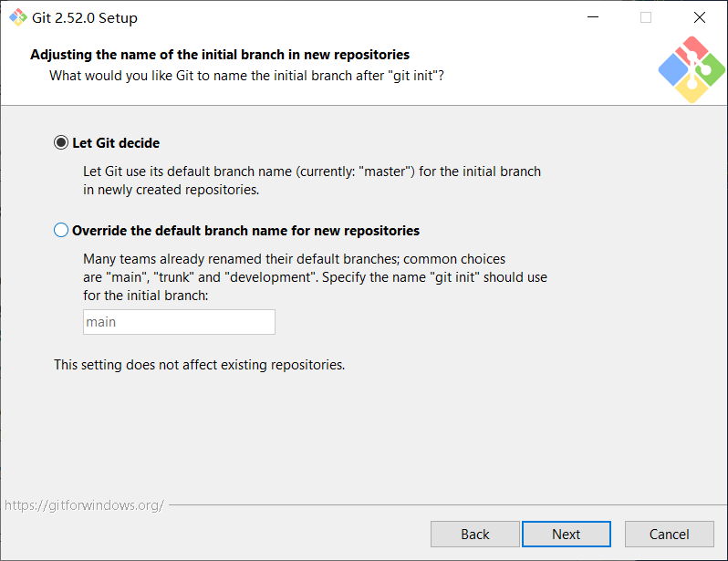Select the "Let Git decide" radio button
This screenshot has height=561, width=728.
pyautogui.click(x=61, y=143)
